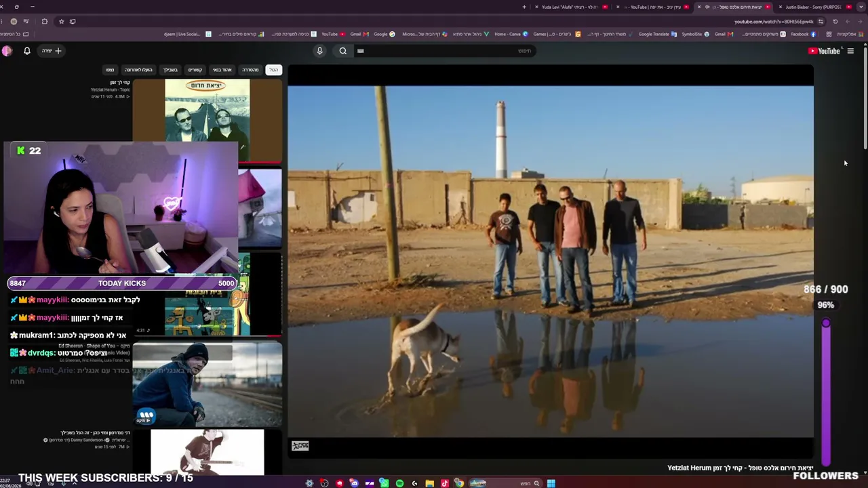
Task: Switch to the 'עידן יניב' YouTube browser tab
Action: pos(653,7)
